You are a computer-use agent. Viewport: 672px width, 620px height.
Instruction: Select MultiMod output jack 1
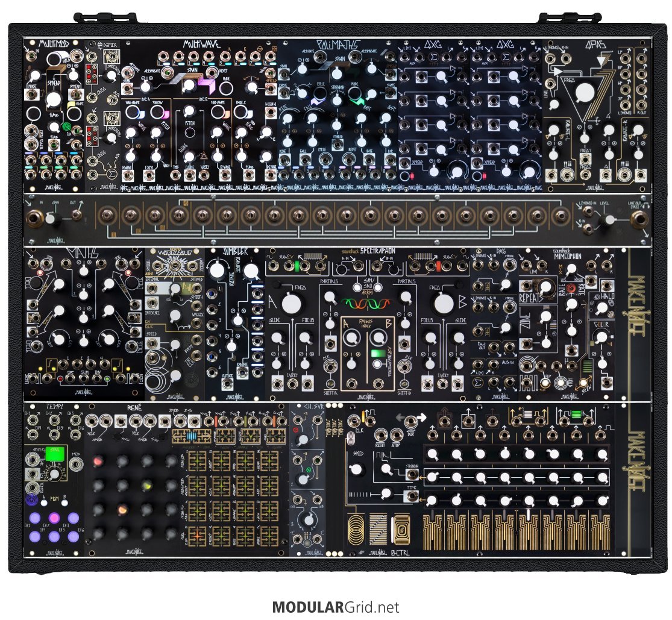pyautogui.click(x=31, y=161)
